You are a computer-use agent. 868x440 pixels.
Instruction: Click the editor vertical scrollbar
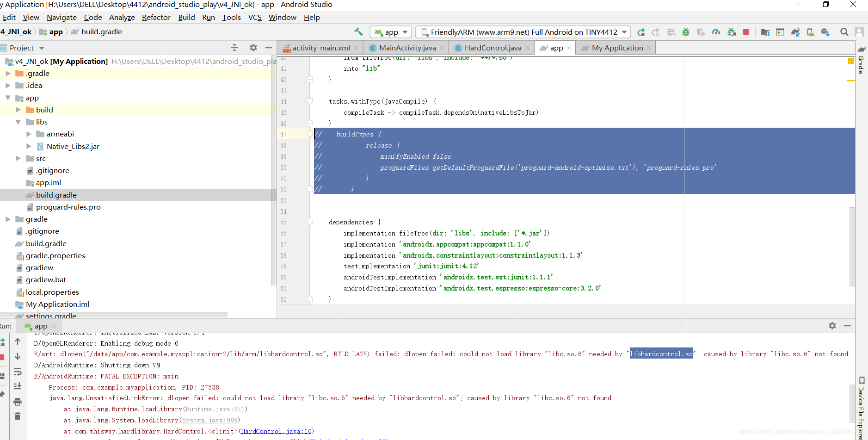point(852,248)
